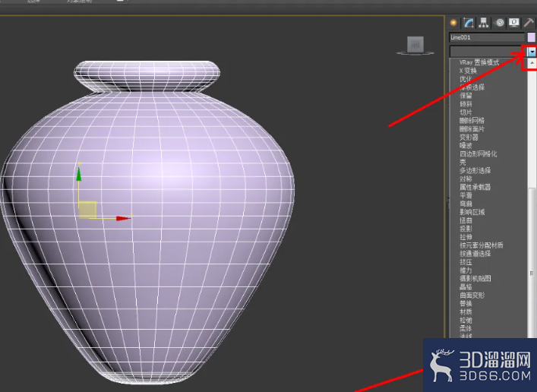This screenshot has width=537, height=392.
Task: Click the Line001 object name field
Action: (x=486, y=37)
